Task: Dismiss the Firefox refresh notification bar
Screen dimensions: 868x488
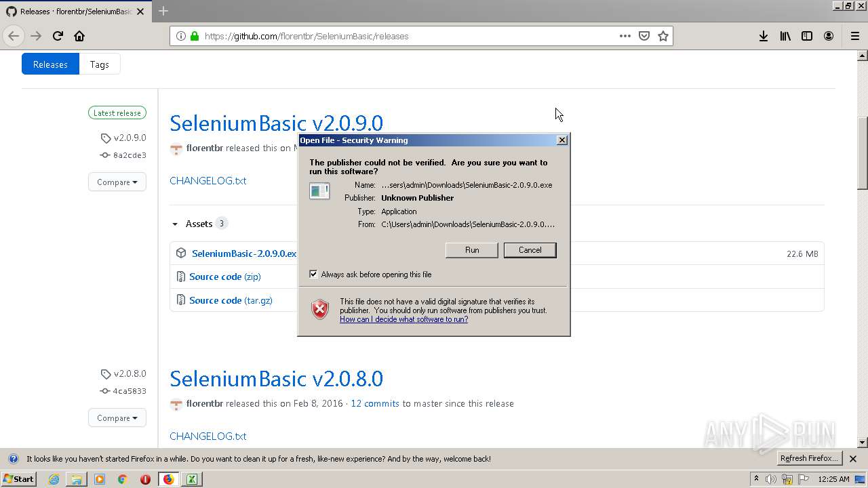Action: coord(853,459)
